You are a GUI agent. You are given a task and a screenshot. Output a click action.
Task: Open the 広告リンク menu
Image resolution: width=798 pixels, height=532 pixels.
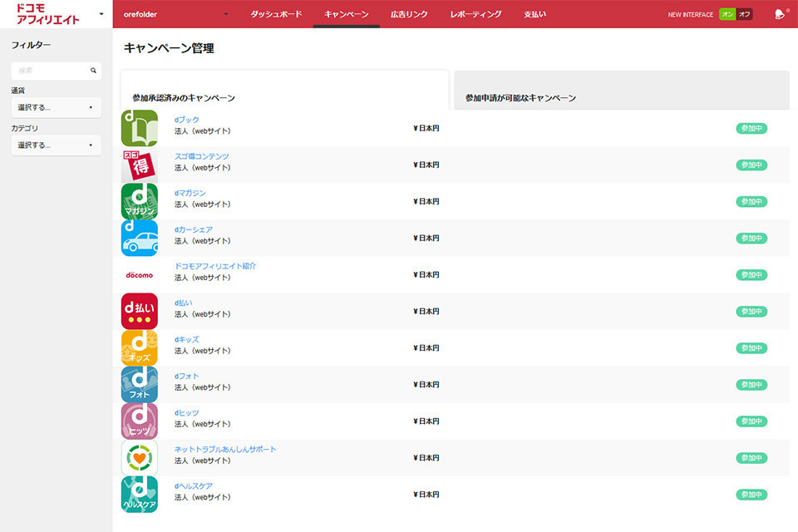(409, 14)
